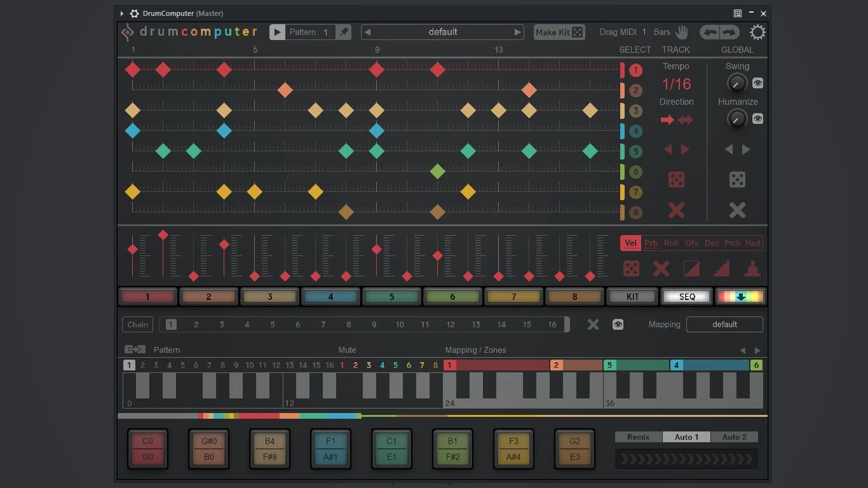
Task: Toggle the Chain button
Action: (x=137, y=325)
